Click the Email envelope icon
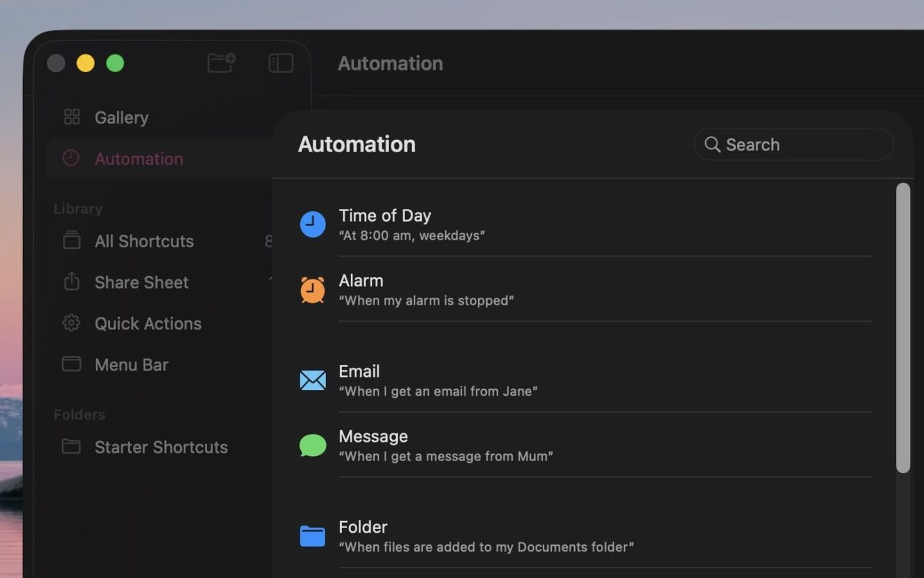Viewport: 924px width, 578px height. click(312, 380)
